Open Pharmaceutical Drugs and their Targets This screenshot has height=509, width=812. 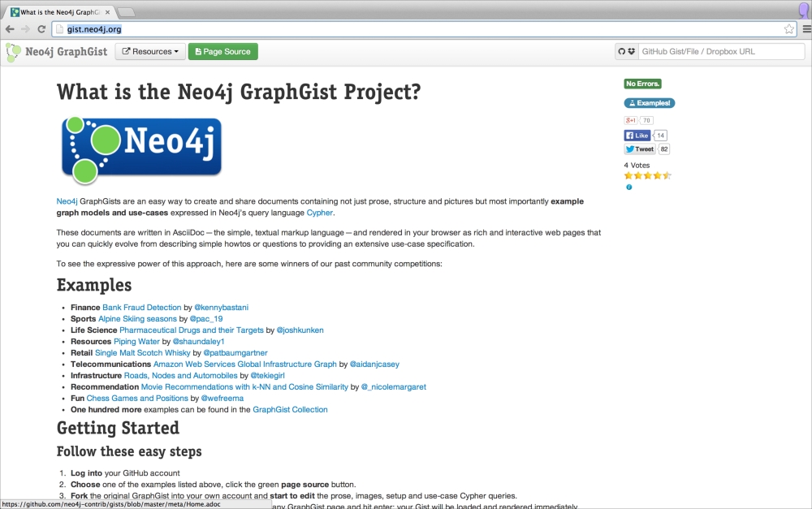(192, 330)
